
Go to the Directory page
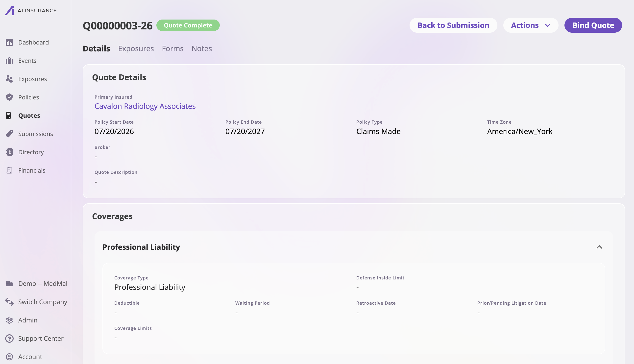31,152
